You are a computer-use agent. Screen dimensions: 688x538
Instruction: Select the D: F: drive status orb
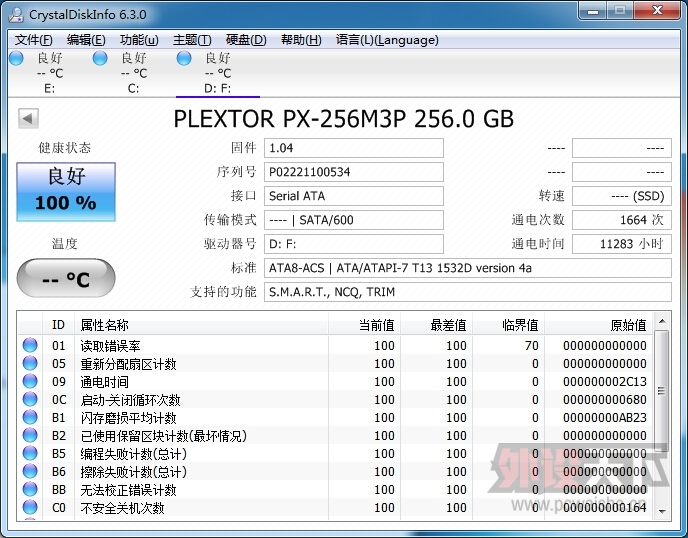pos(184,59)
